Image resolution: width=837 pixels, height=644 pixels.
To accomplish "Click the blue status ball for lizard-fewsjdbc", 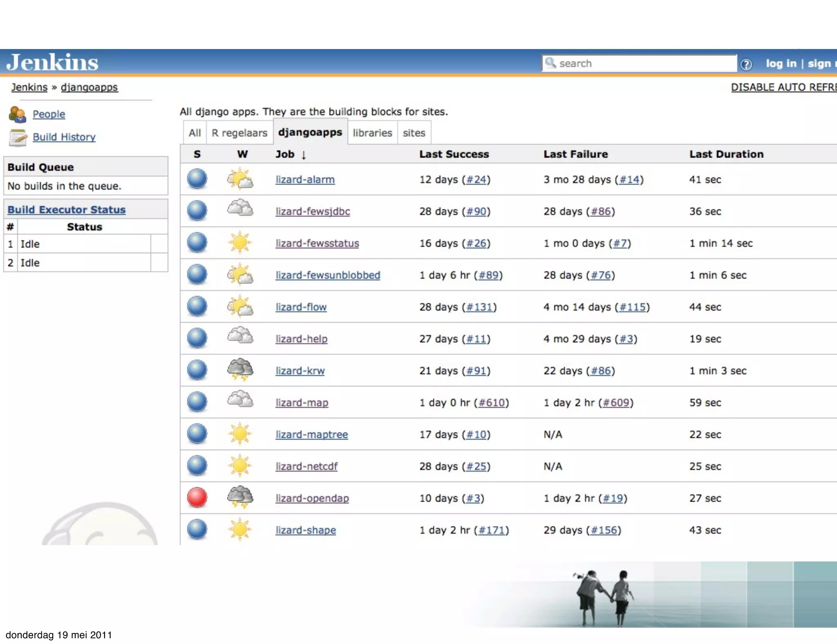I will coord(197,211).
